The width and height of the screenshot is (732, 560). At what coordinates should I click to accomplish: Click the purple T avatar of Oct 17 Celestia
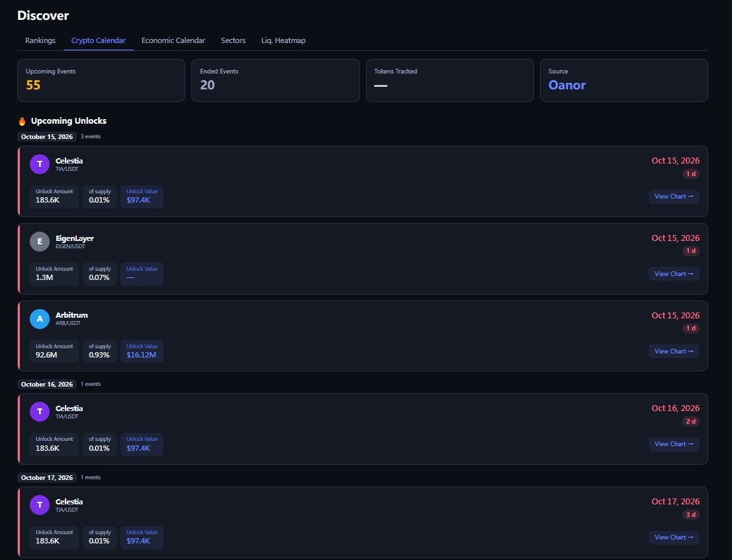click(x=40, y=505)
